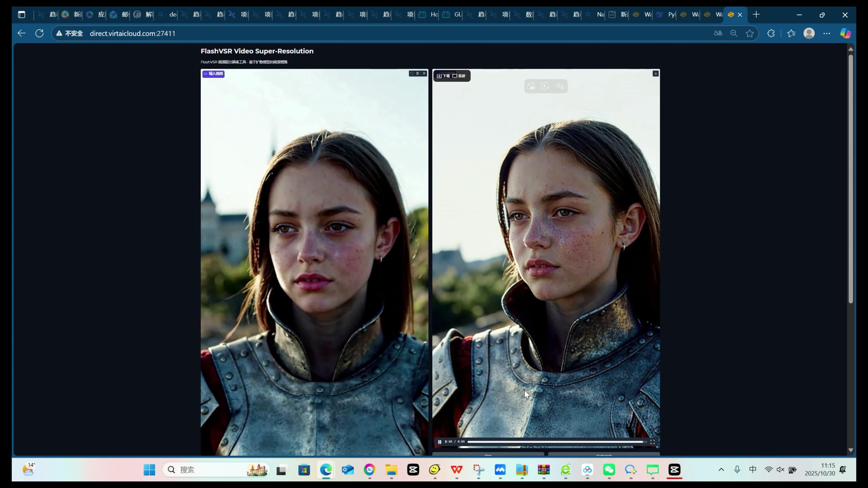The height and width of the screenshot is (488, 868).
Task: Click download icon at output panel corner
Action: [x=655, y=73]
